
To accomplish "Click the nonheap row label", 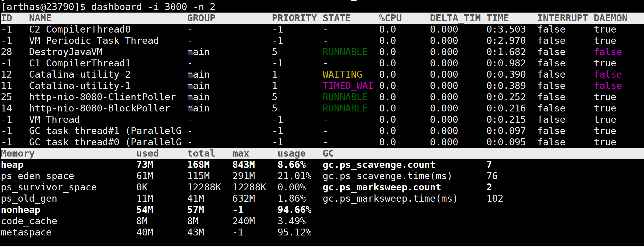I will click(21, 210).
